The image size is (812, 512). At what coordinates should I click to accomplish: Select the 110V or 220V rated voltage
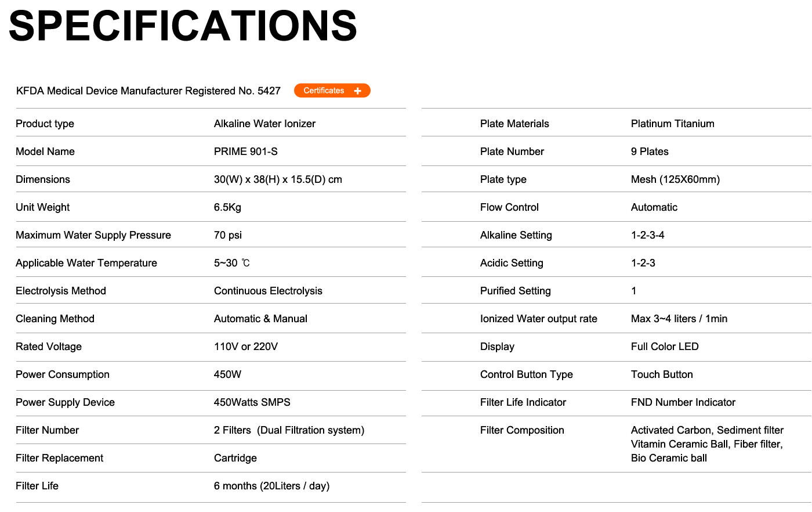click(245, 347)
